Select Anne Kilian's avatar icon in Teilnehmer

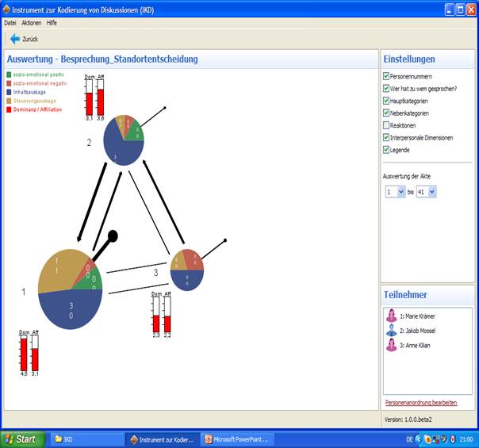click(391, 345)
